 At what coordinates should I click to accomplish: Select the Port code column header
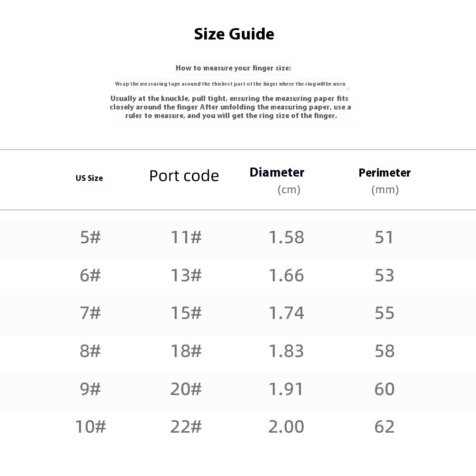[184, 176]
